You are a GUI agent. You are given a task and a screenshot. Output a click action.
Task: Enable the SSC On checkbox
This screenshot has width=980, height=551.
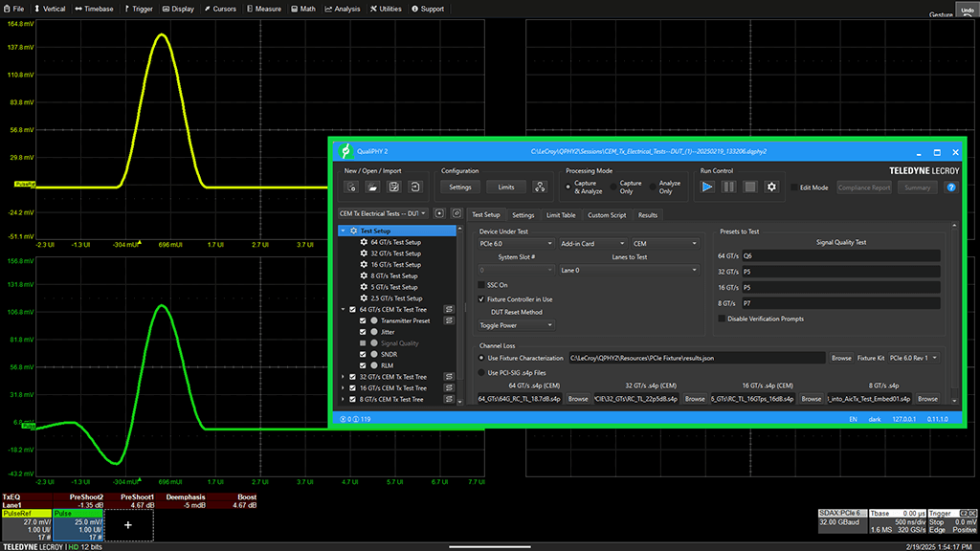point(480,285)
